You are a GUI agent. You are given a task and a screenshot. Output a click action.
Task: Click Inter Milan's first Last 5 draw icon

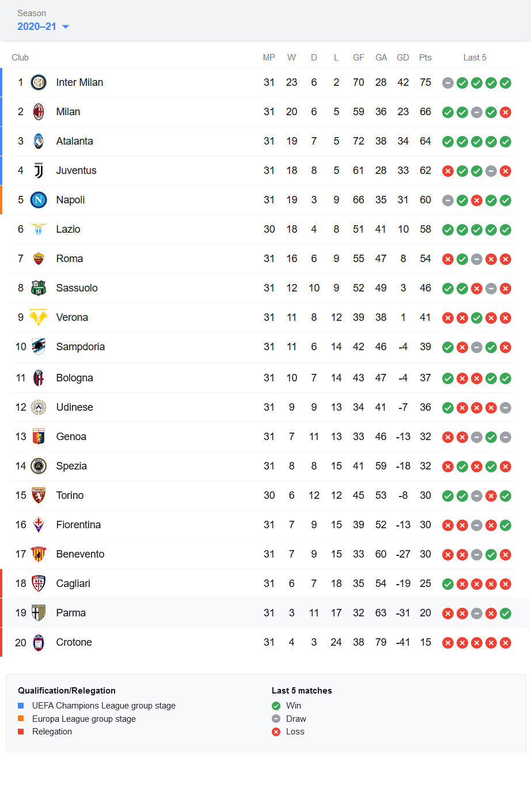point(448,83)
